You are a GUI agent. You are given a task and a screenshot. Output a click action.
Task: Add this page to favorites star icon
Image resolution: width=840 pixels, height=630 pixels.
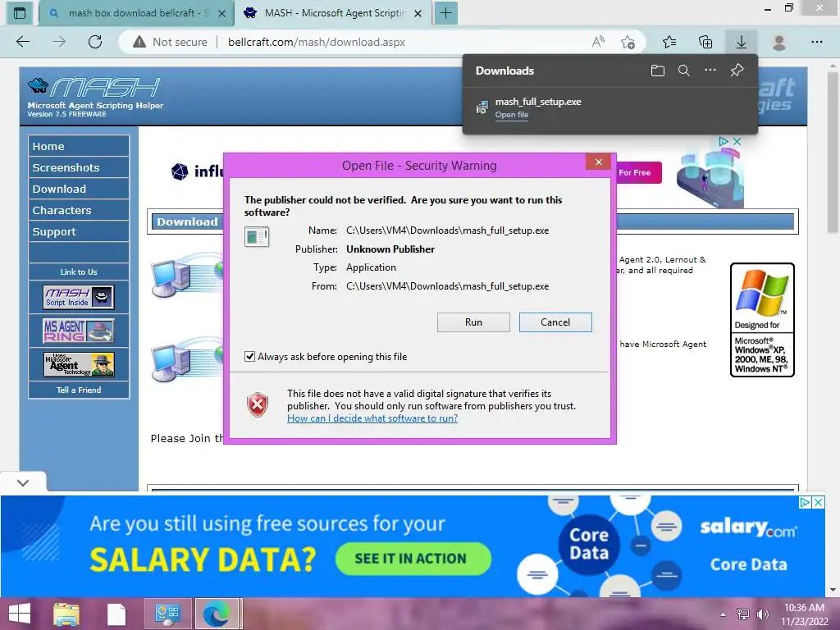[628, 42]
